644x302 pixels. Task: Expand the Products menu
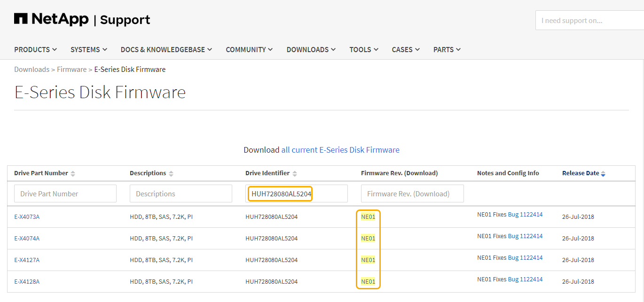click(35, 49)
